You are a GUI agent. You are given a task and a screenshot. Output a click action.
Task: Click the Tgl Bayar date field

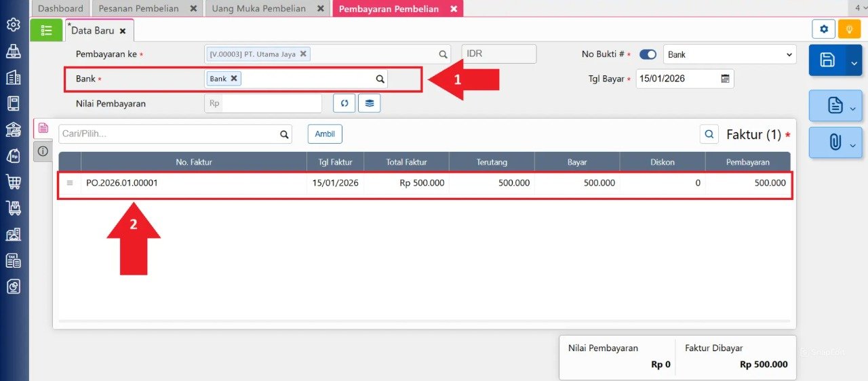[685, 79]
